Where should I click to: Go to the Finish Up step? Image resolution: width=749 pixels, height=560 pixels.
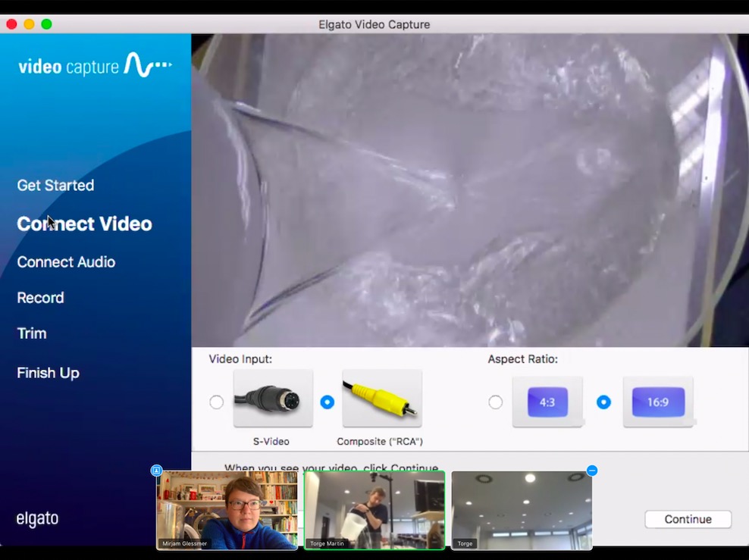click(x=48, y=372)
